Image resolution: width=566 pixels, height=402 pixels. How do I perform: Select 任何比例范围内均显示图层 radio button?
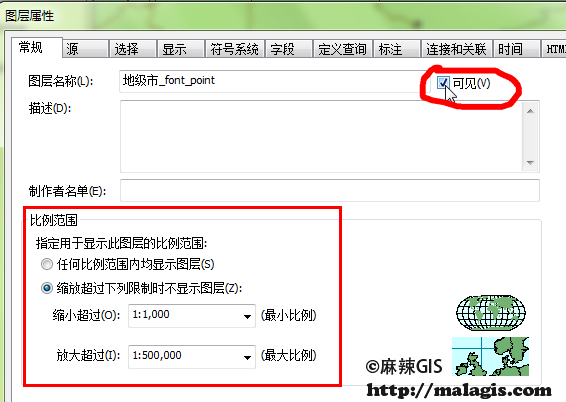coord(47,264)
